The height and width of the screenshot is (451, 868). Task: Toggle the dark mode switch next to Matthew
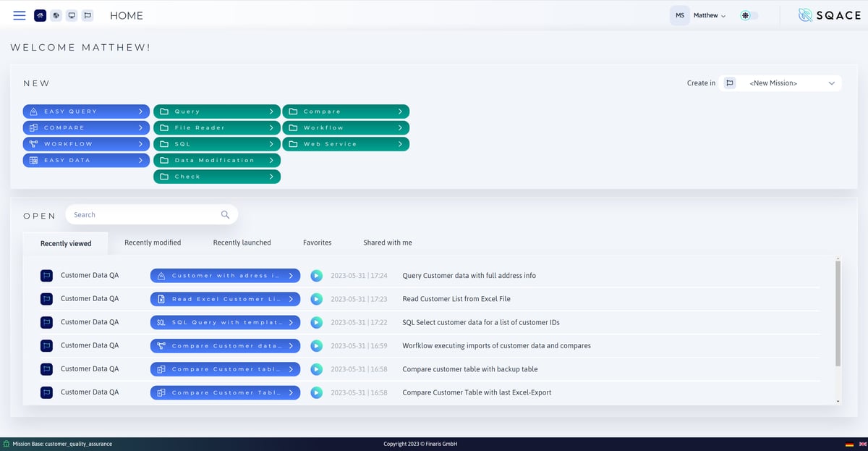point(749,14)
